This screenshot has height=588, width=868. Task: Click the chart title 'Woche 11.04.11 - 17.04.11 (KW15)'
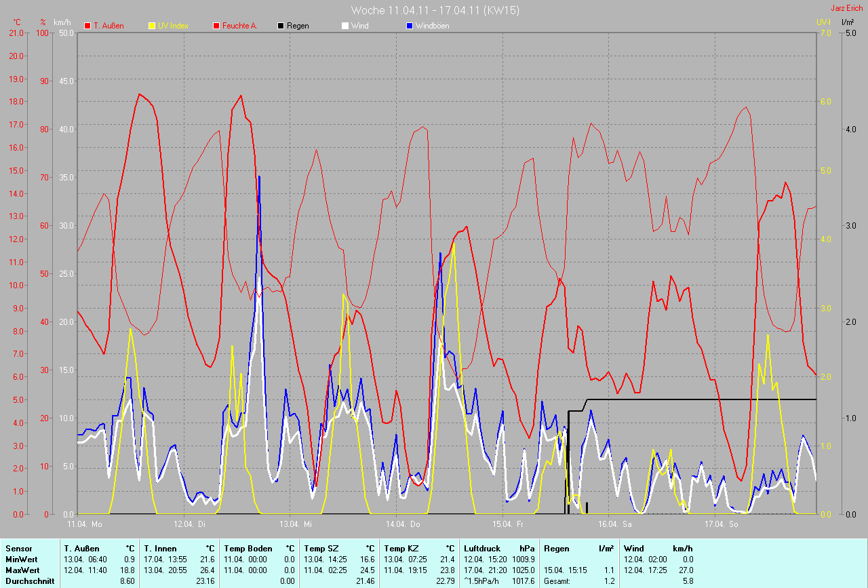pos(435,10)
